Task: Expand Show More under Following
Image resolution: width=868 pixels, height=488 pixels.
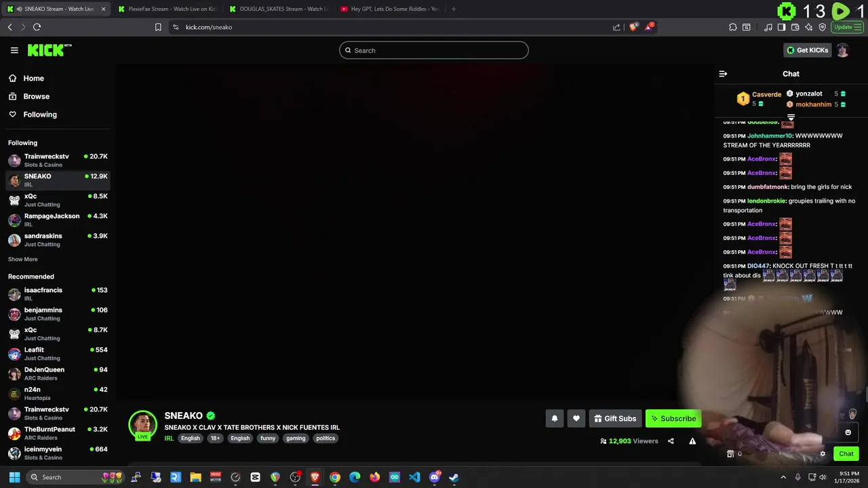Action: 23,259
